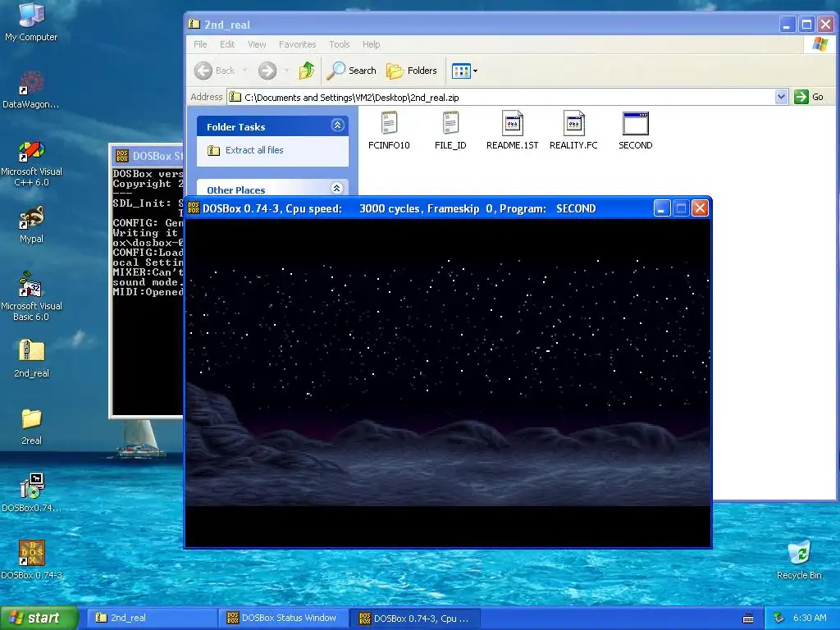
Task: Launch Microsoft Visual Basic 6.0 shortcut
Action: 31,297
